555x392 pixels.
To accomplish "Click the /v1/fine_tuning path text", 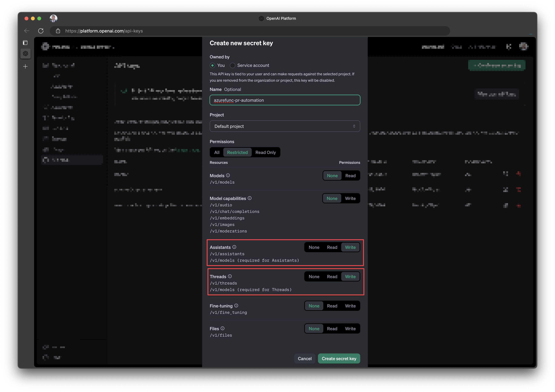I will (x=228, y=312).
